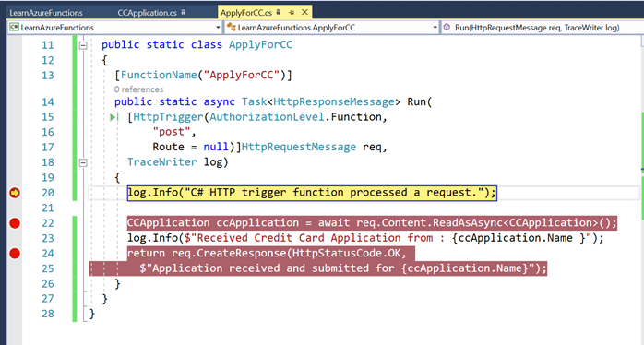Click the green Run-to-Click glyph on line 15
Viewport: 644px width, 345px height.
coord(113,117)
